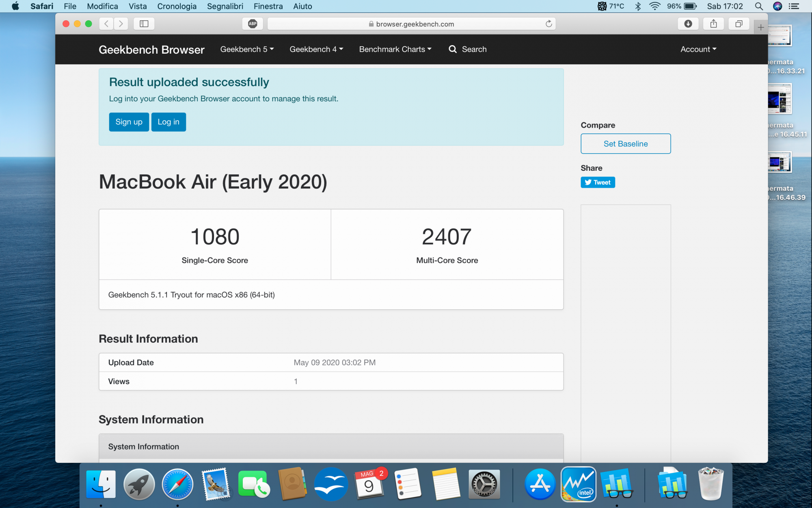The height and width of the screenshot is (508, 812).
Task: Toggle the Safari sidebar icon
Action: (144, 24)
